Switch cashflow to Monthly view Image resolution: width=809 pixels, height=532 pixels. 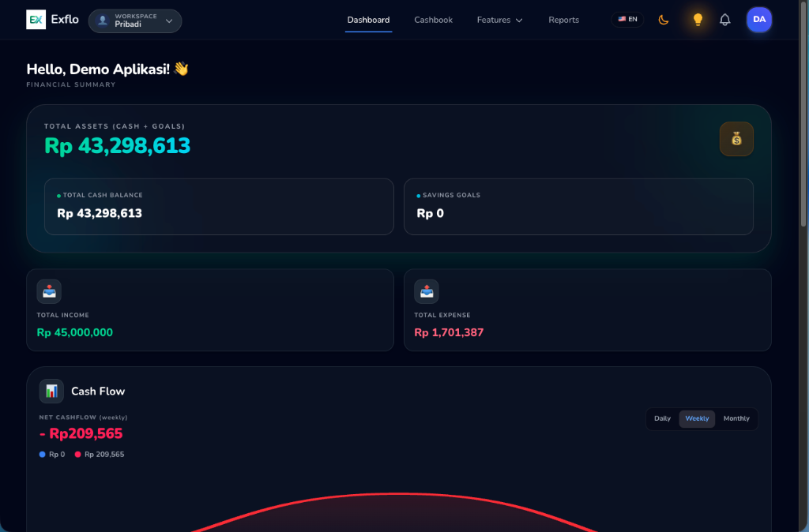click(736, 418)
